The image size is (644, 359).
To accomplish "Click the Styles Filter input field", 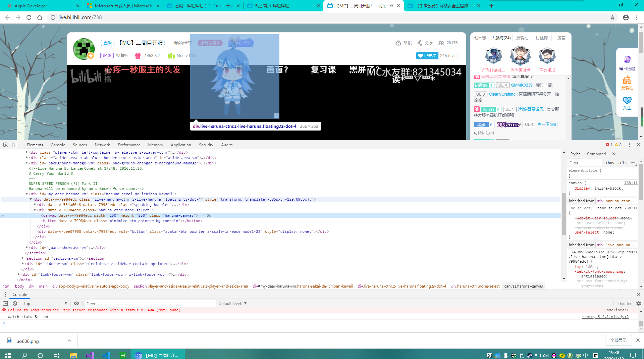I will point(585,163).
